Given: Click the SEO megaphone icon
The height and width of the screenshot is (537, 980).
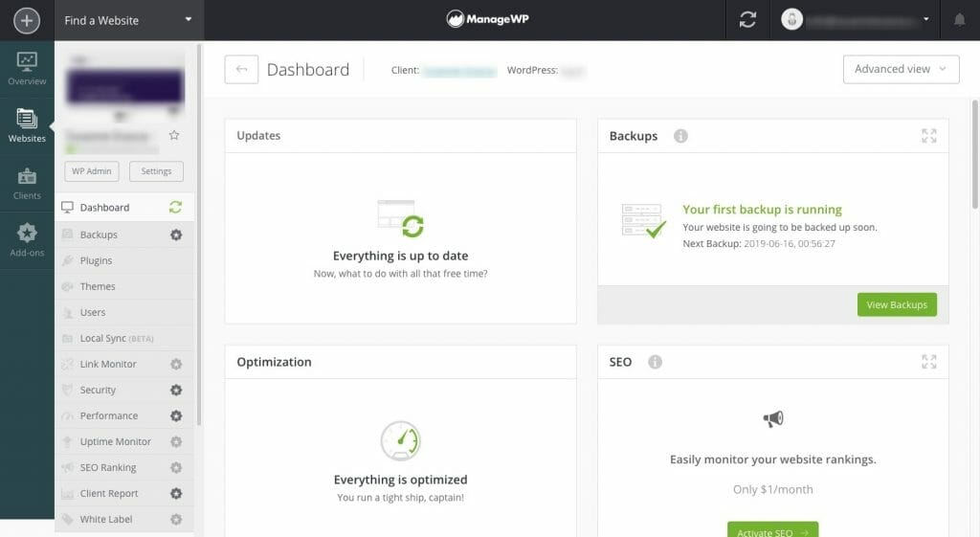Looking at the screenshot, I should point(773,419).
